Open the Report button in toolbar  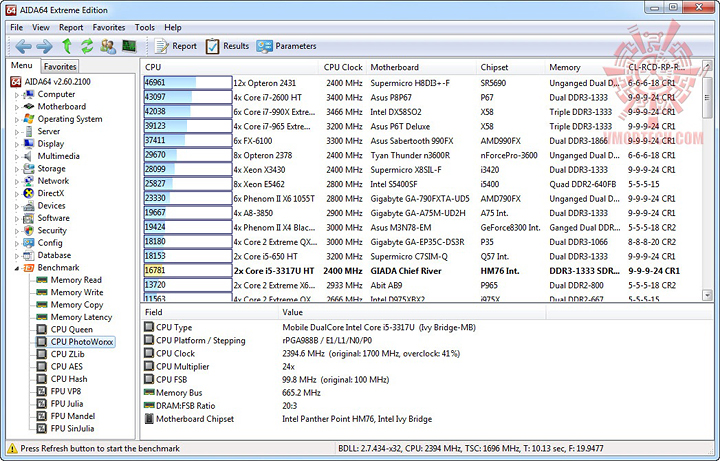[175, 46]
